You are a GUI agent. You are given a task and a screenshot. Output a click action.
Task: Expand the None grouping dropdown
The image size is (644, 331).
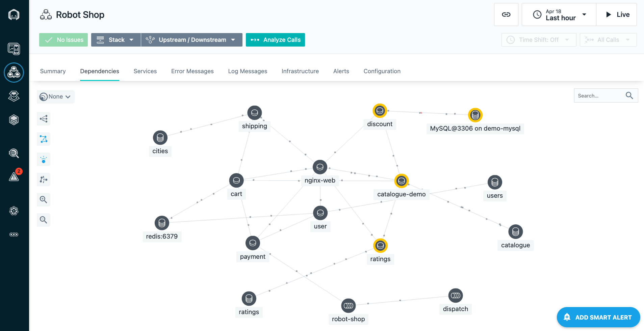(55, 96)
